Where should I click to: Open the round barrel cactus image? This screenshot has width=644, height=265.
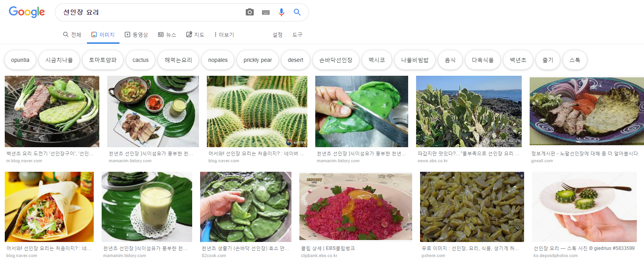(257, 111)
